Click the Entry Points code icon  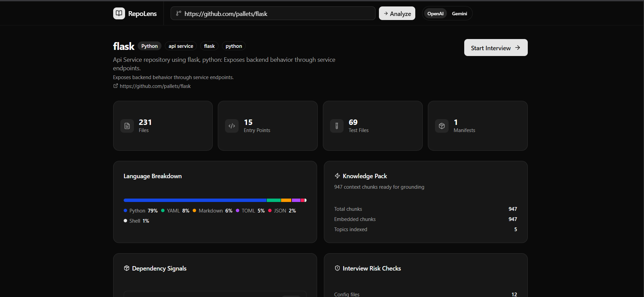[232, 126]
